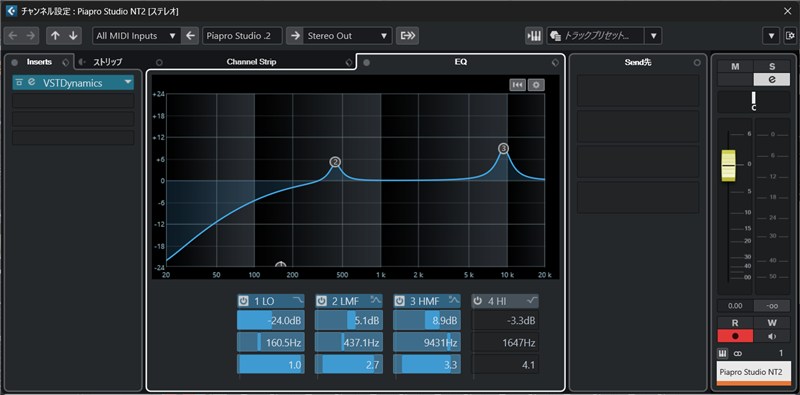800x395 pixels.
Task: Click EQ curve point 2
Action: coord(335,162)
